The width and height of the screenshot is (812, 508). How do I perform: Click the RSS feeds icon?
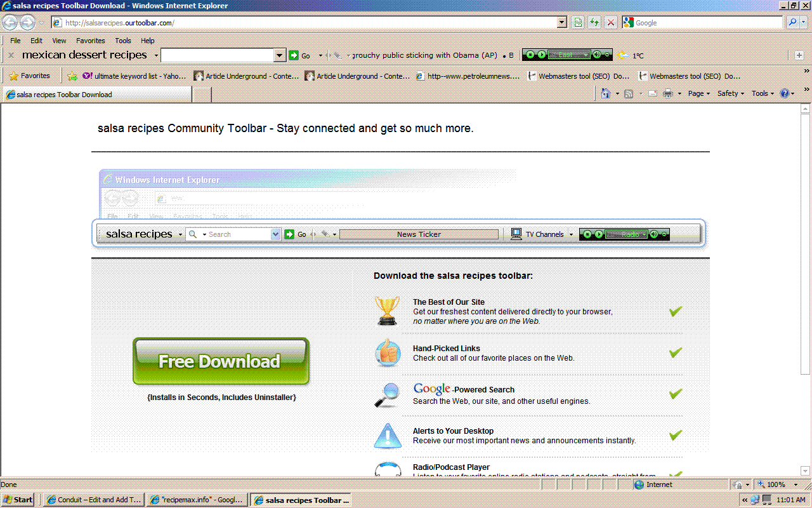coord(629,93)
